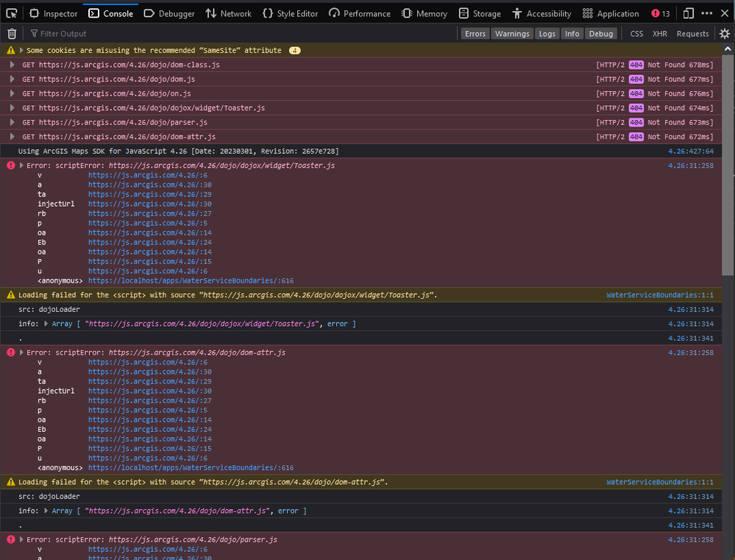Select the Console tab
The image size is (735, 560).
[110, 13]
